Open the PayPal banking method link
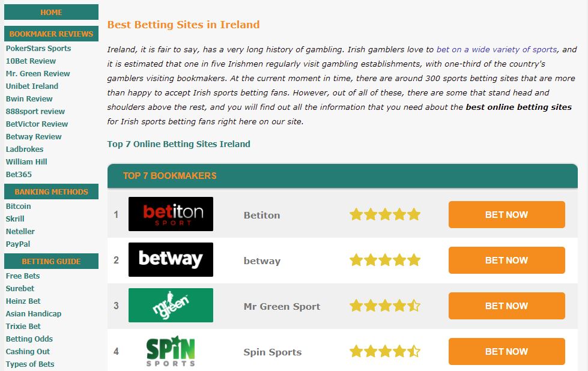The image size is (588, 371). tap(18, 244)
